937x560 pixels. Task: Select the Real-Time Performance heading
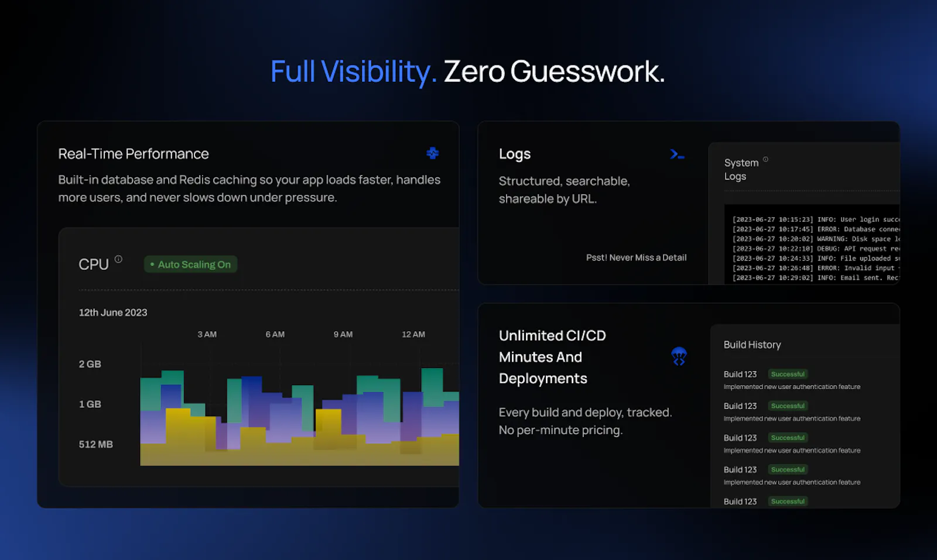tap(134, 154)
